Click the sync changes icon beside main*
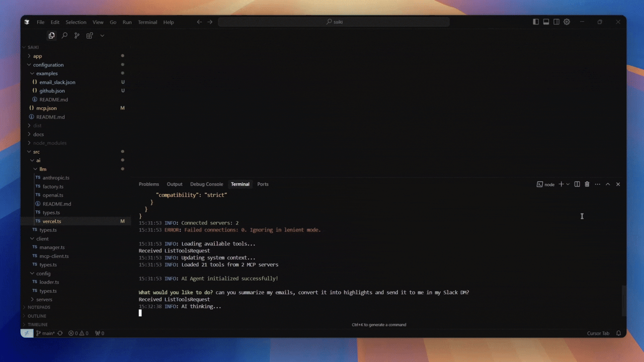Image resolution: width=644 pixels, height=362 pixels. pyautogui.click(x=60, y=333)
